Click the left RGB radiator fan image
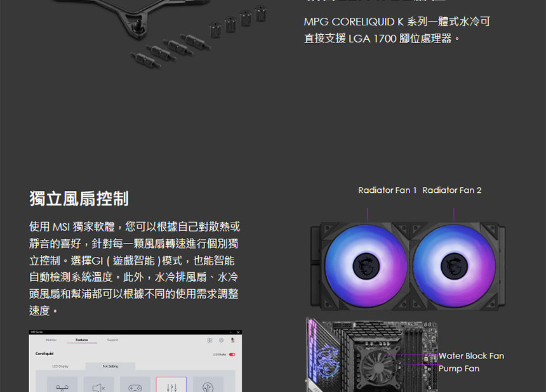 [x=366, y=266]
